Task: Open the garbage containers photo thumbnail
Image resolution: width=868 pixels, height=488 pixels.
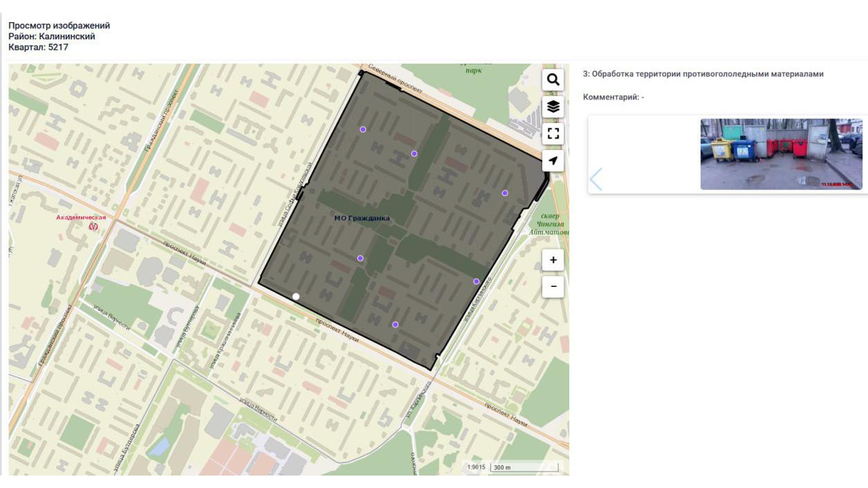Action: click(x=781, y=154)
